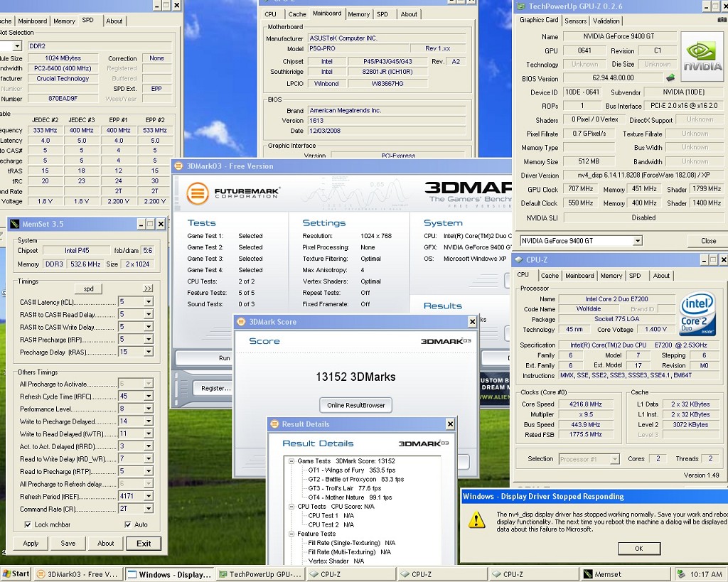Click the Intel Core 2 Duo logo in CPU-Z
The width and height of the screenshot is (728, 582).
(x=697, y=313)
